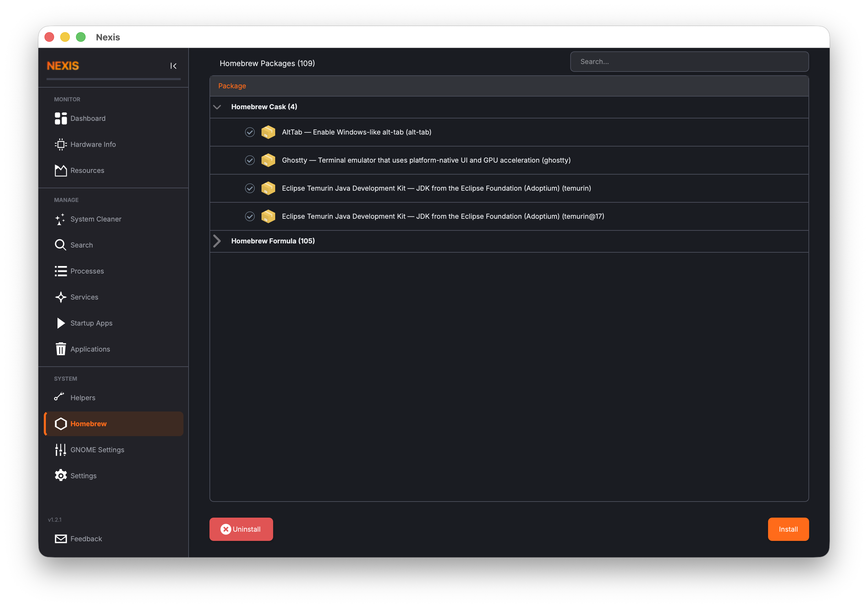Expand the Homebrew Formula list
Viewport: 868px width, 608px height.
tap(217, 241)
